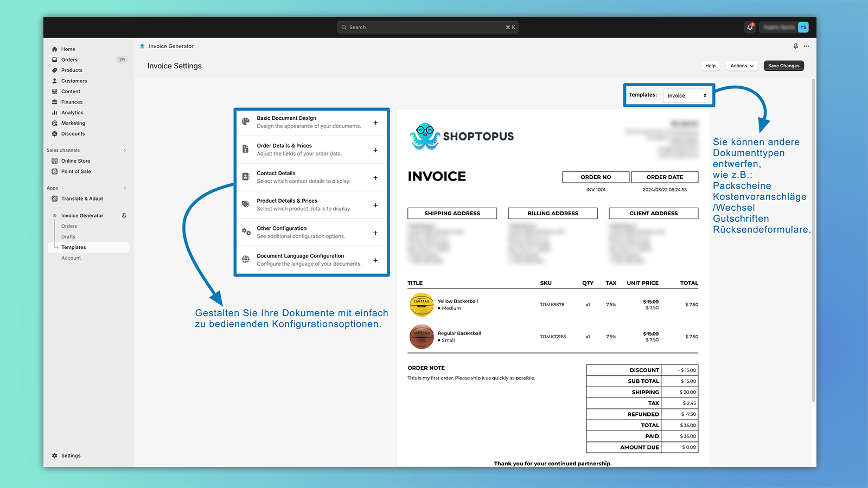The image size is (868, 488).
Task: Click the YS user avatar
Action: (x=803, y=27)
